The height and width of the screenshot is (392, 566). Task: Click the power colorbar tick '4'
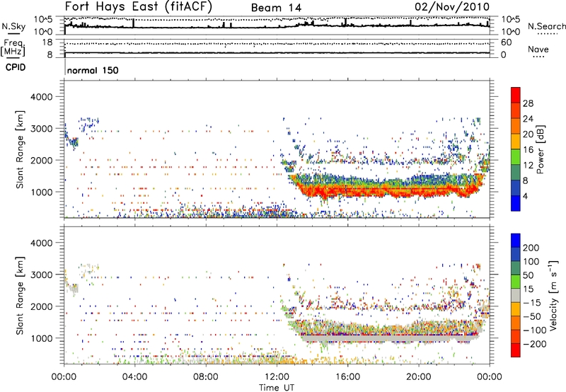pyautogui.click(x=525, y=196)
